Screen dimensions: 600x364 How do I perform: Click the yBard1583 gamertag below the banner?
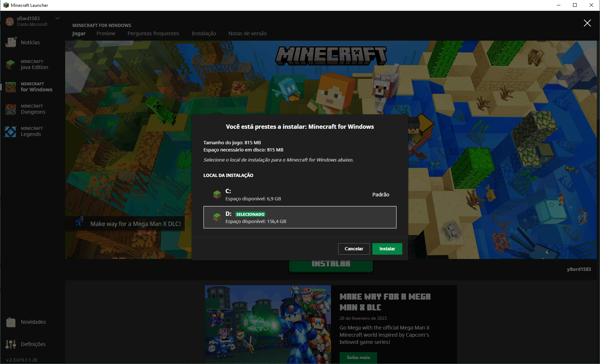click(579, 269)
